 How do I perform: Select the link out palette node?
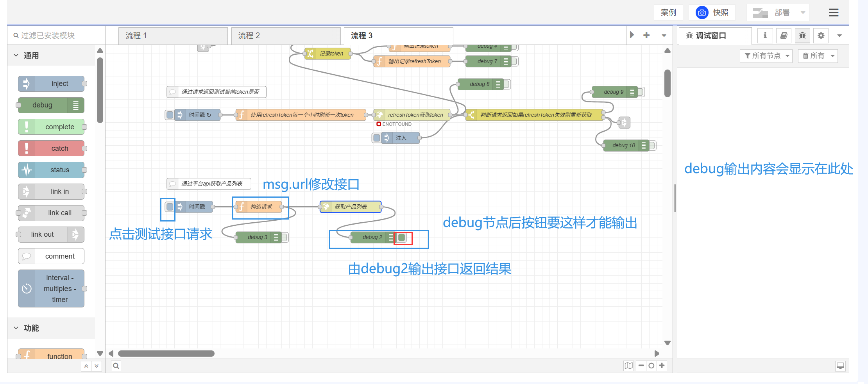51,234
